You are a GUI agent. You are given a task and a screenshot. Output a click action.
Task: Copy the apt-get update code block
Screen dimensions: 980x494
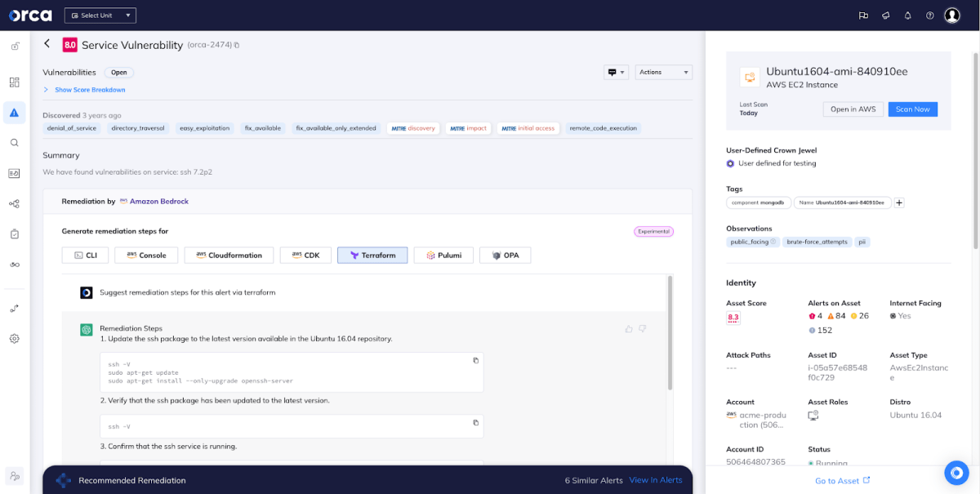[x=476, y=360]
